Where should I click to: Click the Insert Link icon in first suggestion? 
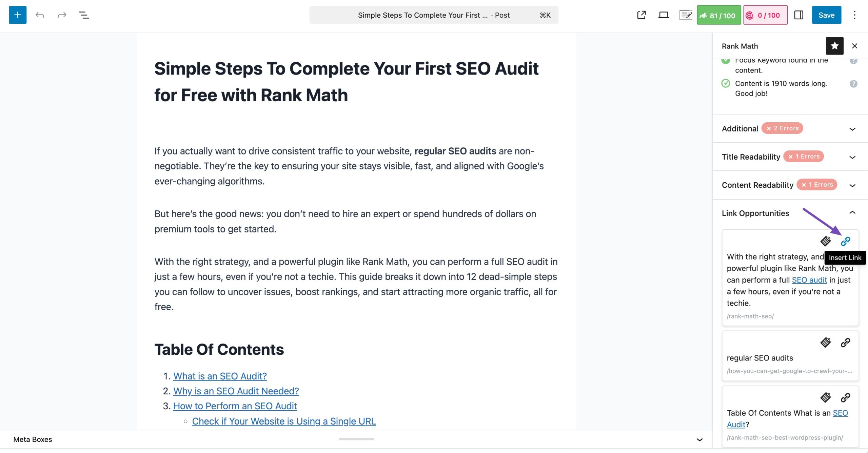pyautogui.click(x=845, y=241)
